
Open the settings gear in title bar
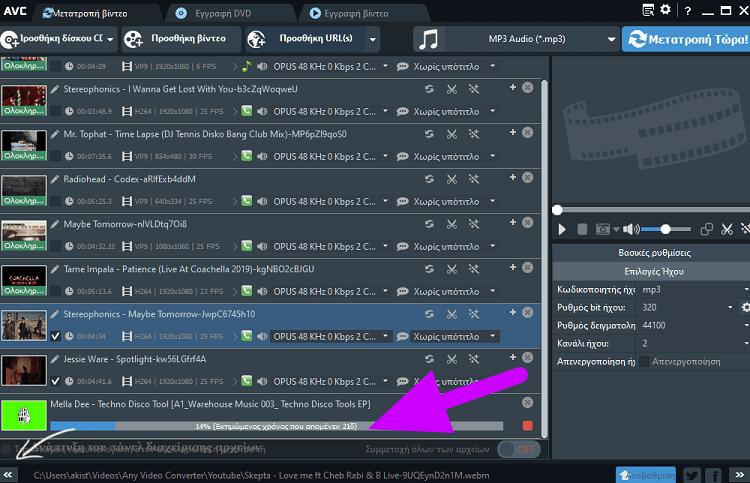click(x=665, y=10)
